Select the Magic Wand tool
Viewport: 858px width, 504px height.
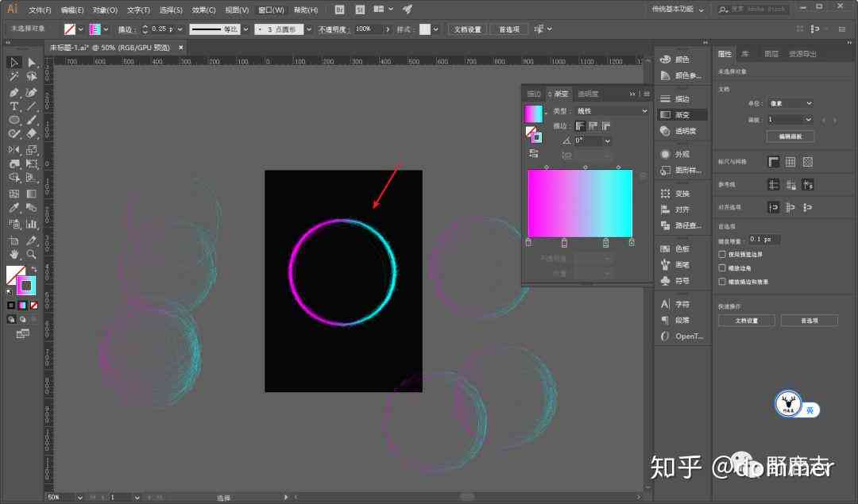[14, 76]
